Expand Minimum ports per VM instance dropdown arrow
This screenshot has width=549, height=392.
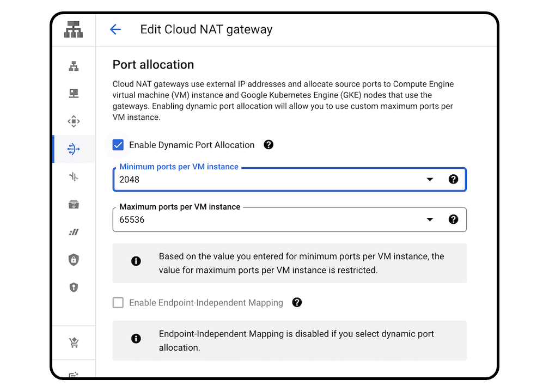(430, 180)
